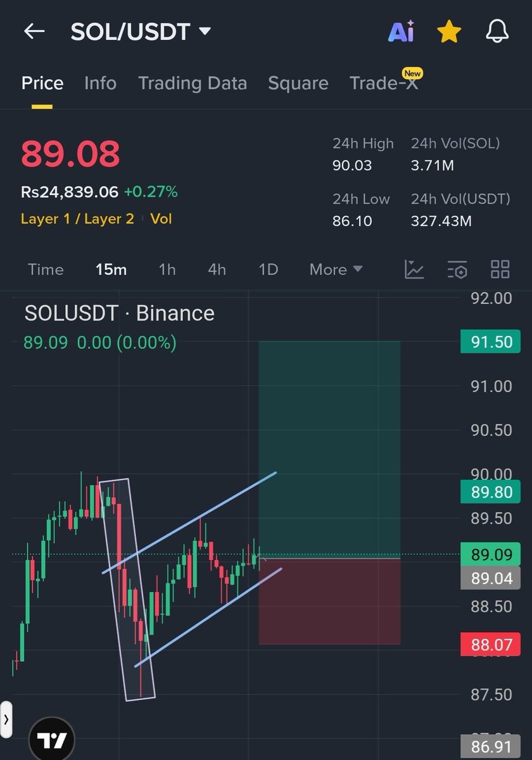The image size is (532, 760).
Task: Click the Vol tag
Action: (x=161, y=219)
